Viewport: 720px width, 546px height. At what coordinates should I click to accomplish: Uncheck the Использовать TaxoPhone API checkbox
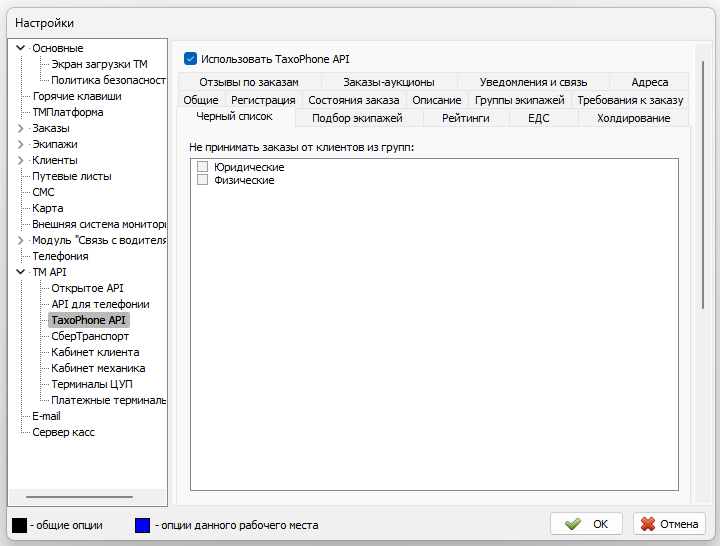(190, 59)
